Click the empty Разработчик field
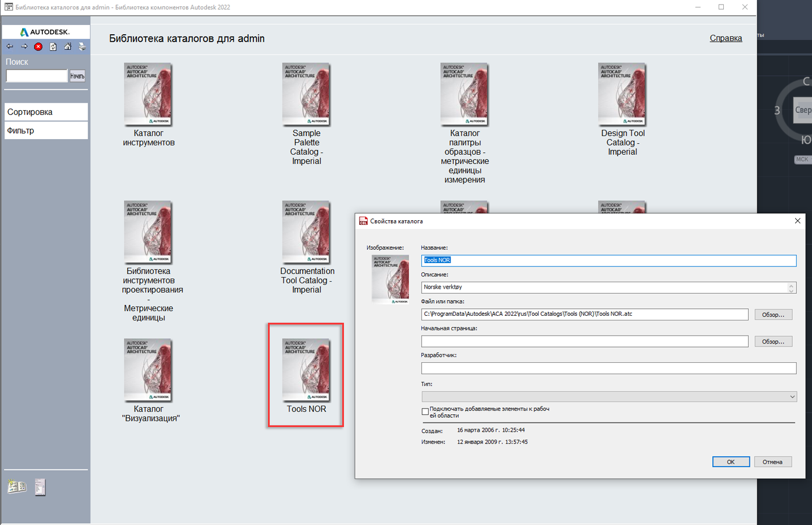This screenshot has width=812, height=525. (x=609, y=368)
